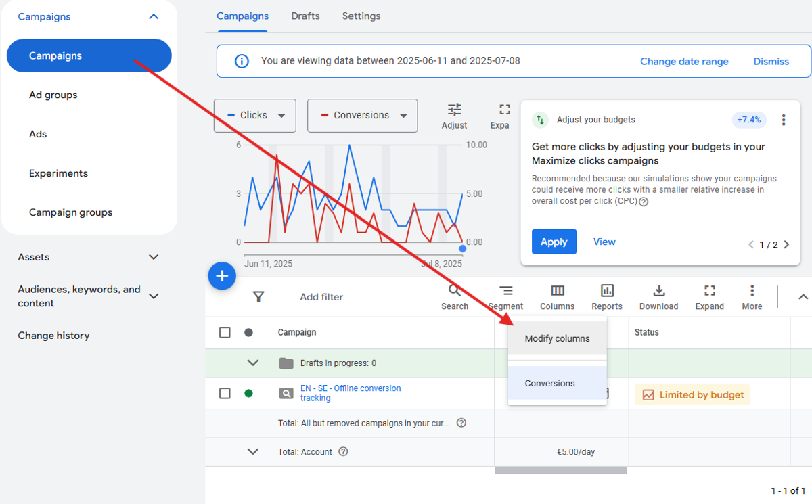Open the Conversions metric dropdown

362,115
